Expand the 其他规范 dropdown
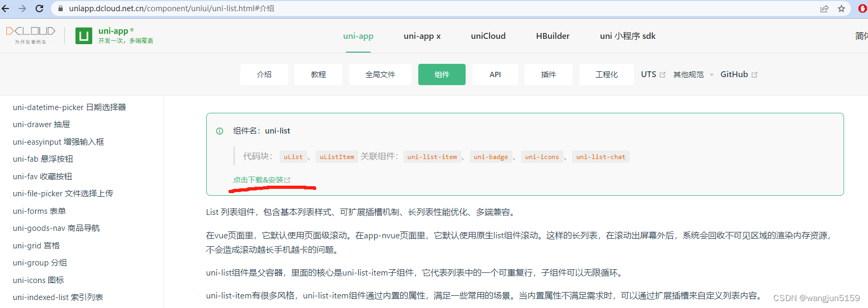Viewport: 868px width, 308px height. 693,74
